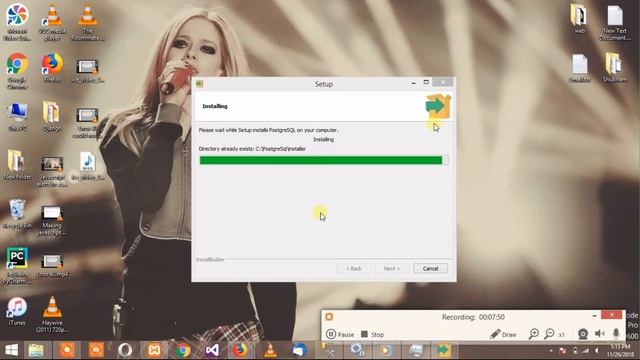Open VLC media player desktop shortcut

[x=52, y=23]
